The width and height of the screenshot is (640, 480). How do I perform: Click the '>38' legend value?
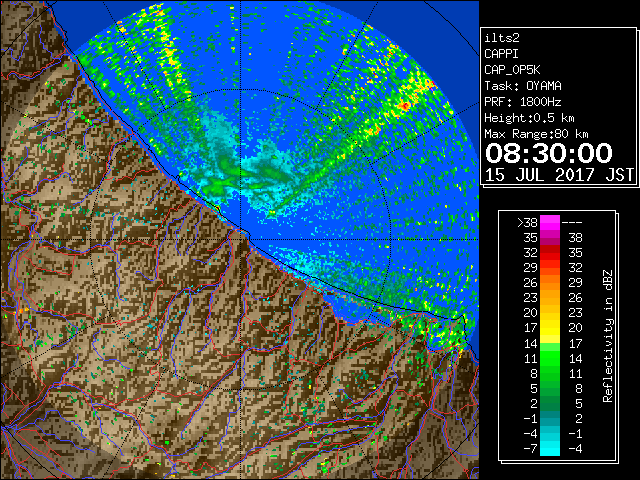pos(527,222)
